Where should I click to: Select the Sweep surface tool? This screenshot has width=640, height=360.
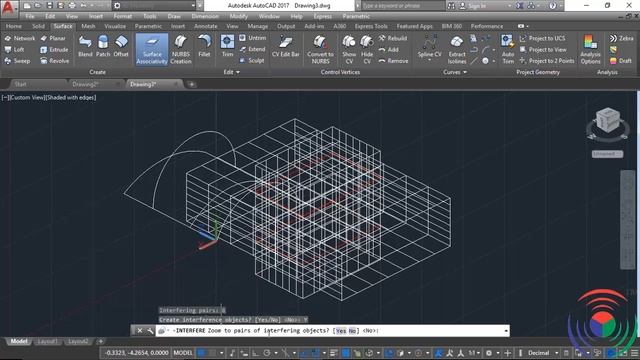click(17, 61)
